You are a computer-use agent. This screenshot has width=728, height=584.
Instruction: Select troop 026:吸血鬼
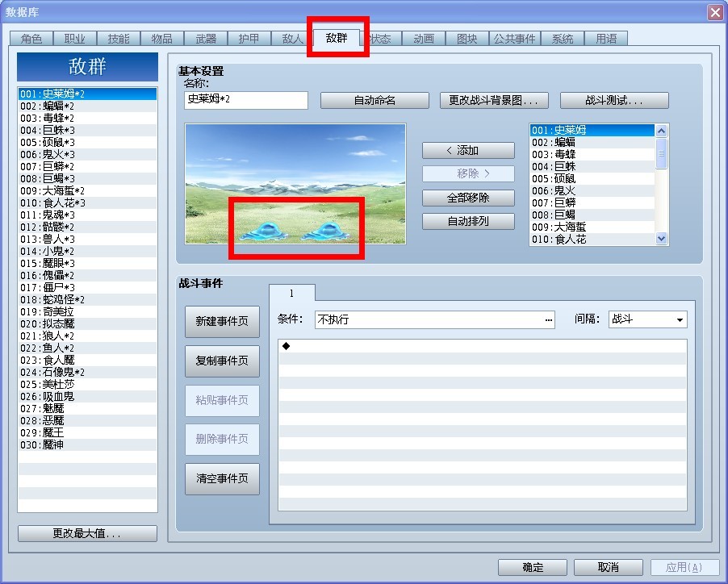coord(87,396)
